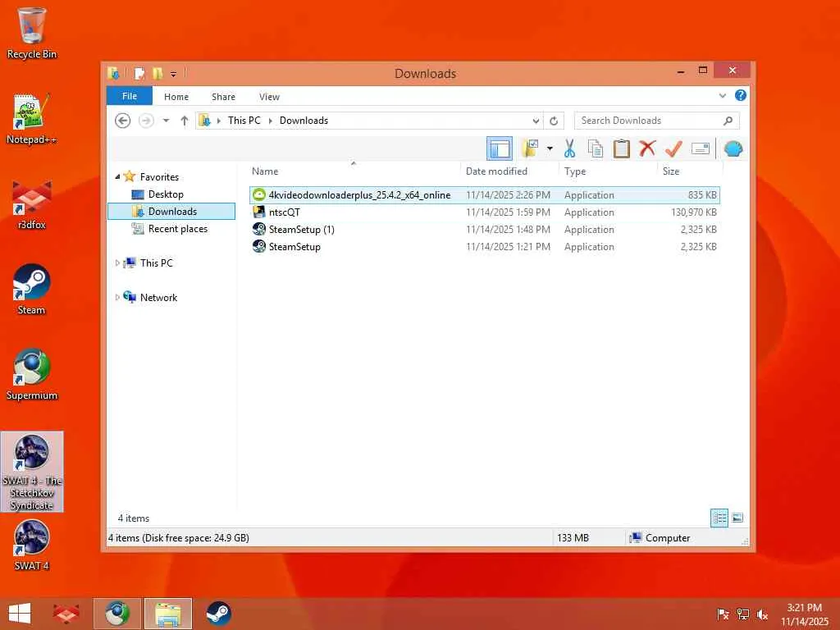
Task: Click the search magnifier icon
Action: 728,121
